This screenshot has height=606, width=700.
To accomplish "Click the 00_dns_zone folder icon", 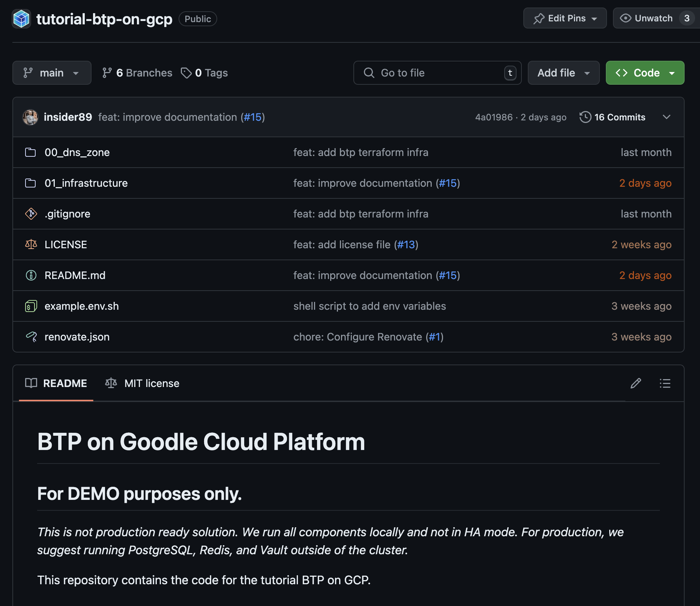I will pyautogui.click(x=30, y=152).
